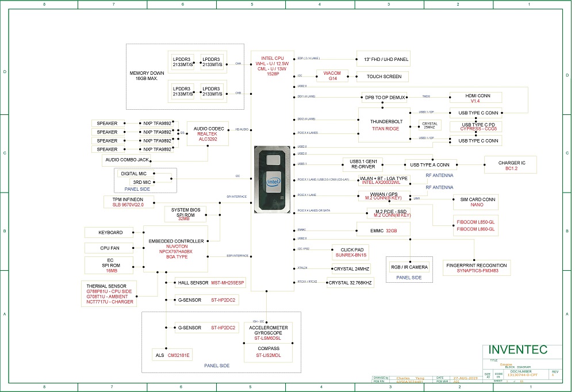Screen dimensions: 575x392
Task: Click the "EMMC" storage block
Action: [x=383, y=229]
